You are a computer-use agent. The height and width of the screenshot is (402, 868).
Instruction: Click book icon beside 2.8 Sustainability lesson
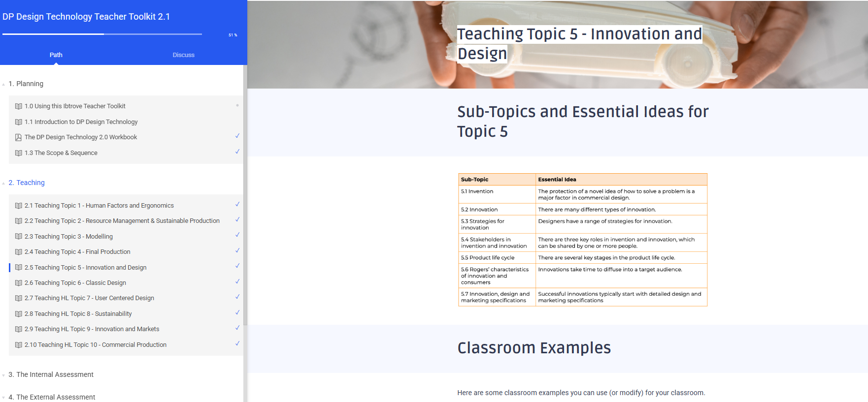pyautogui.click(x=19, y=314)
